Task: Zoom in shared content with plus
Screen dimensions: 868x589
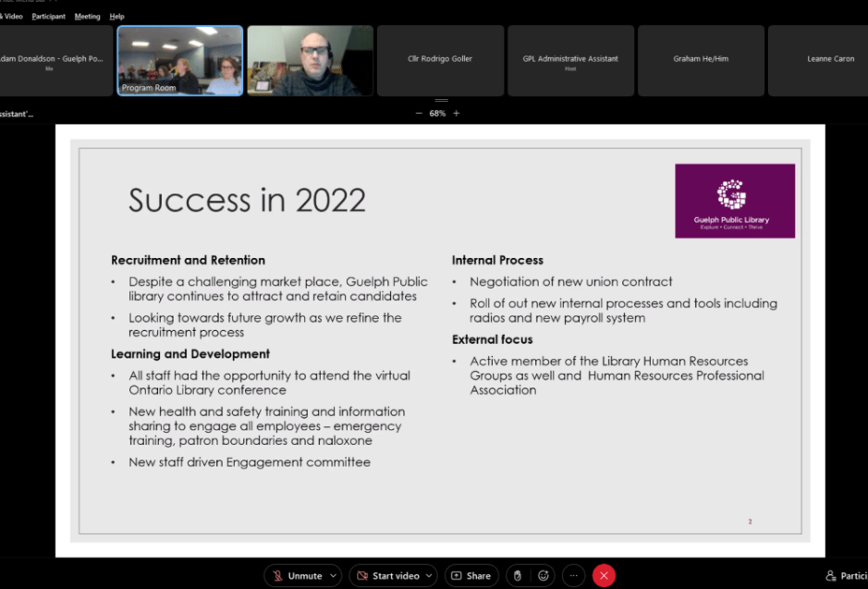Action: pyautogui.click(x=456, y=113)
